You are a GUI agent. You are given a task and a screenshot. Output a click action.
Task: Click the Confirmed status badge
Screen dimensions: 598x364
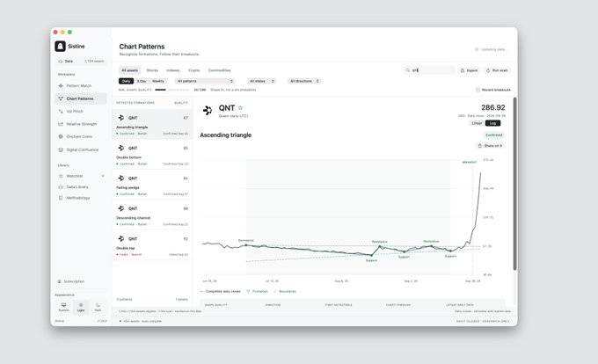(494, 135)
